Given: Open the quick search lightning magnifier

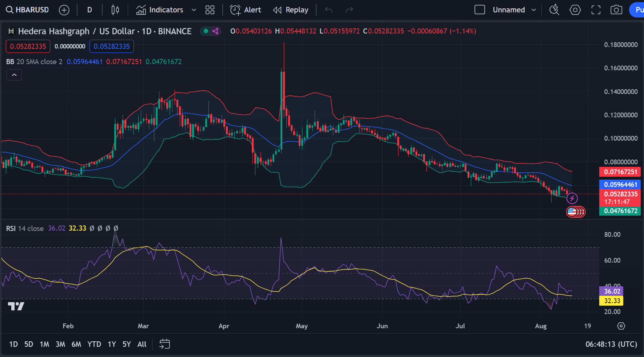Looking at the screenshot, I should click(554, 10).
